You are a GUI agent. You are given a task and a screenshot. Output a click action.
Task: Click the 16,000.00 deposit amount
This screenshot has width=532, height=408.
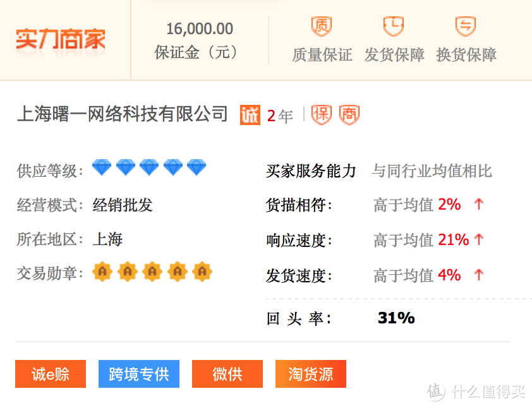(200, 29)
